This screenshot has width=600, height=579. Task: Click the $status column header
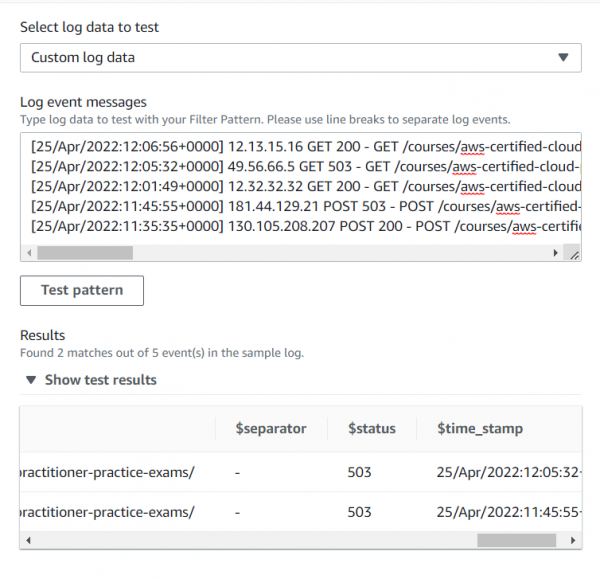click(x=371, y=428)
